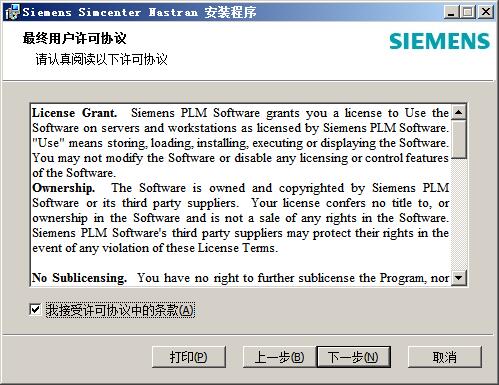Proceed with 下一步(N) button
The image size is (499, 385).
point(353,357)
